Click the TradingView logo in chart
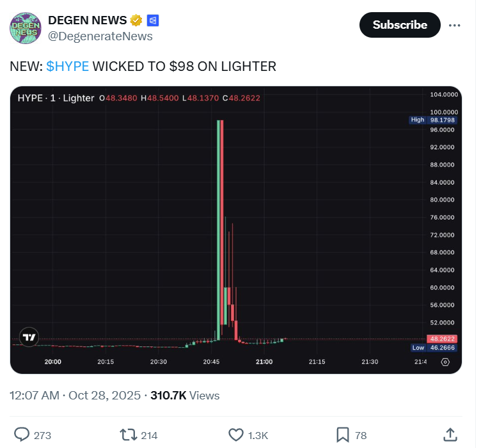Image resolution: width=481 pixels, height=448 pixels. point(29,337)
